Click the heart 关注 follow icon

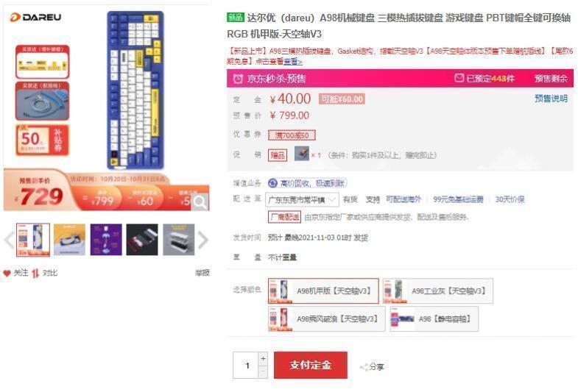coord(7,273)
